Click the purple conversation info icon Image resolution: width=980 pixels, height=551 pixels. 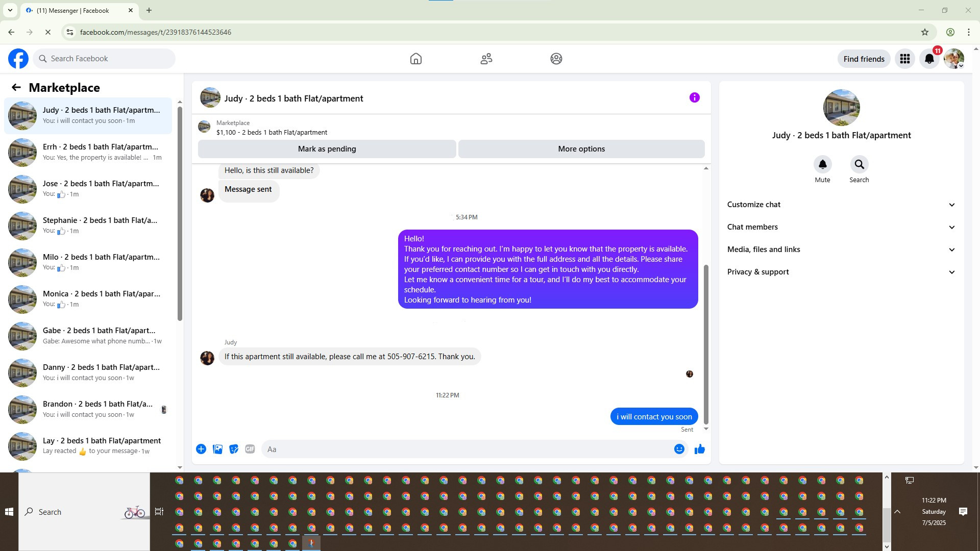pos(694,97)
